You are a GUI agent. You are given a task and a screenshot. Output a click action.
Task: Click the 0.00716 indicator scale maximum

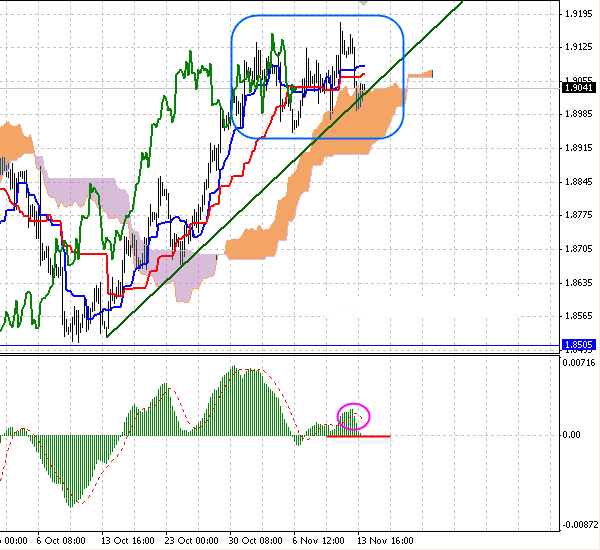(x=579, y=362)
